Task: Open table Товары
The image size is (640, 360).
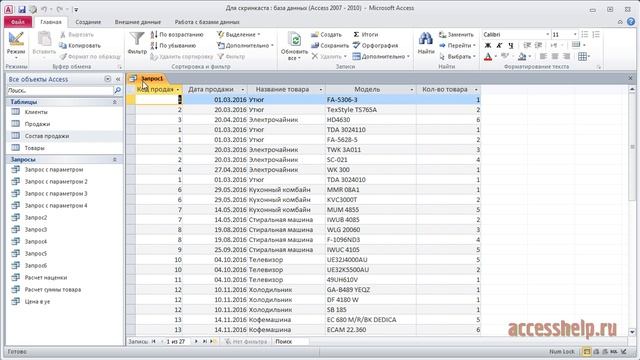Action: pos(34,148)
